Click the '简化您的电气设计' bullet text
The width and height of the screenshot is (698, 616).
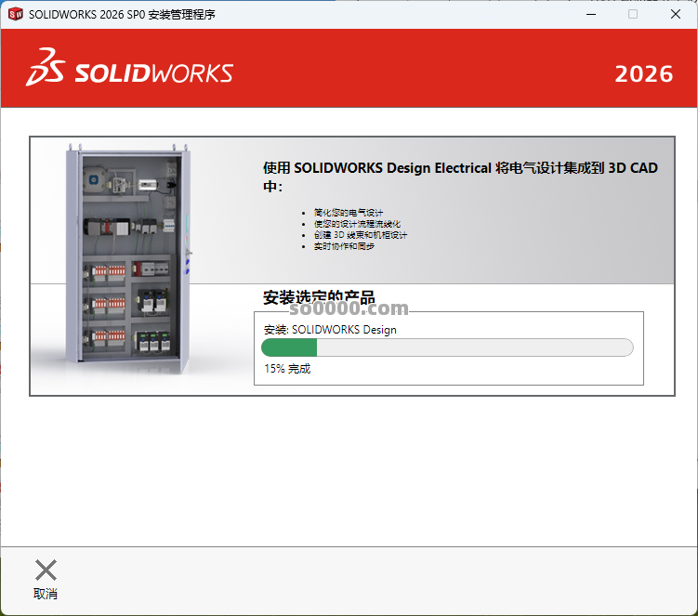[349, 213]
